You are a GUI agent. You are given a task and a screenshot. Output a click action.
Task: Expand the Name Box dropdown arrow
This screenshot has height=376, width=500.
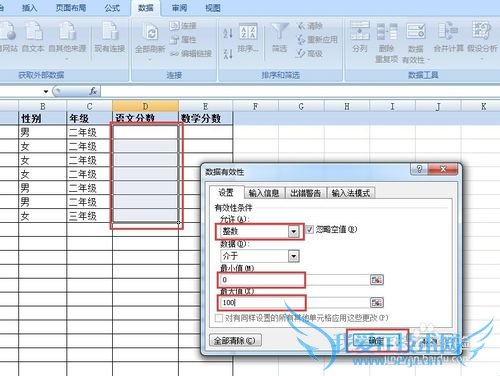click(x=46, y=91)
